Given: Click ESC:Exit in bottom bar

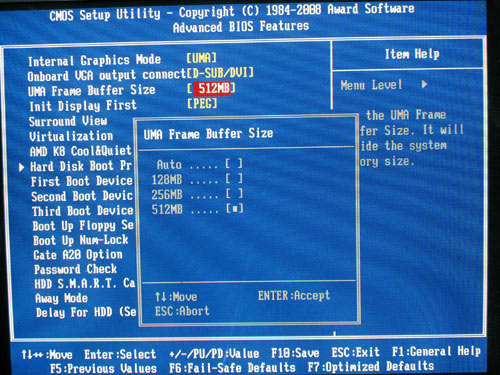Looking at the screenshot, I should (x=355, y=352).
